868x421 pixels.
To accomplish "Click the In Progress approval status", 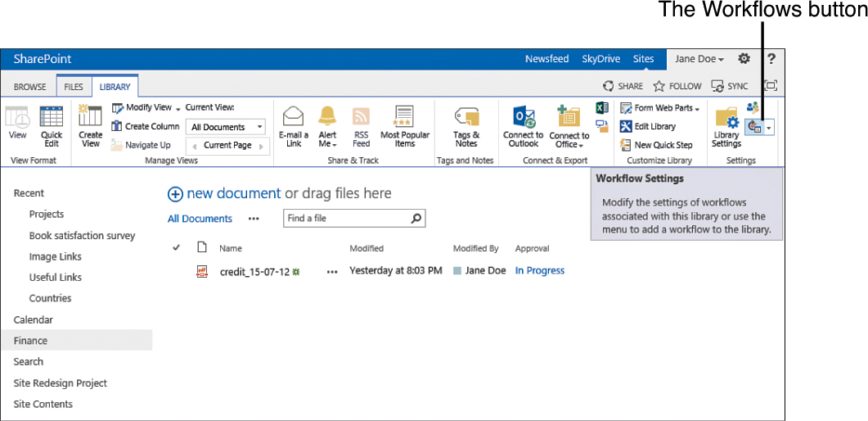I will click(x=540, y=271).
